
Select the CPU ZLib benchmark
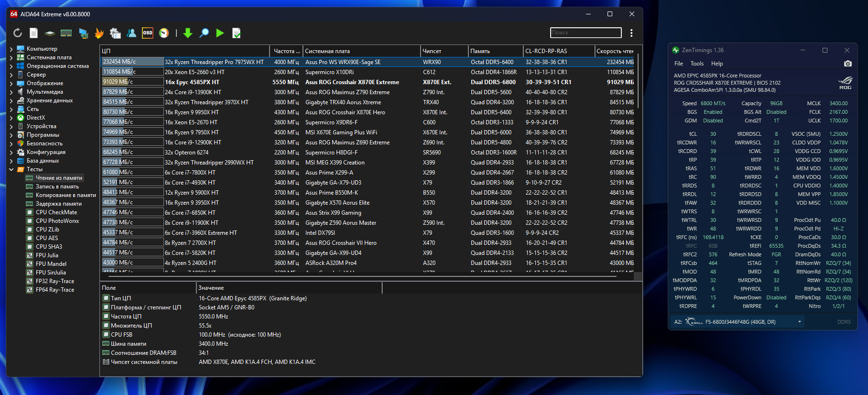47,230
